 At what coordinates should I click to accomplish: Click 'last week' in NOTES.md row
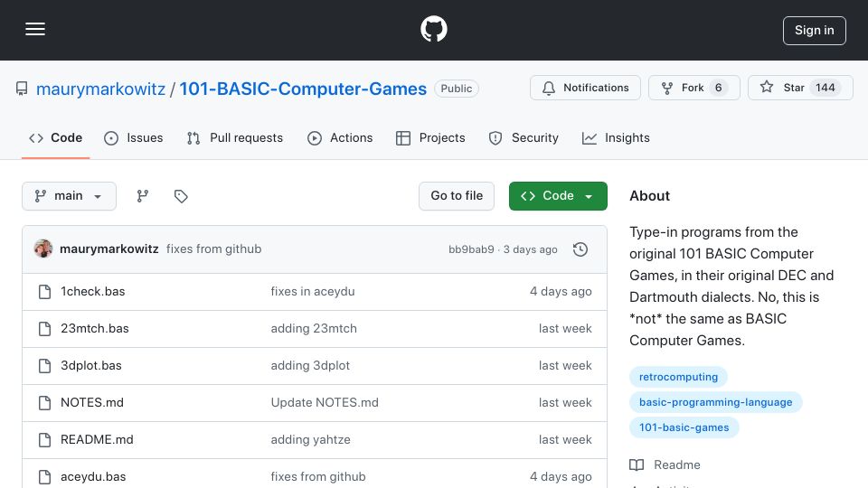click(565, 403)
